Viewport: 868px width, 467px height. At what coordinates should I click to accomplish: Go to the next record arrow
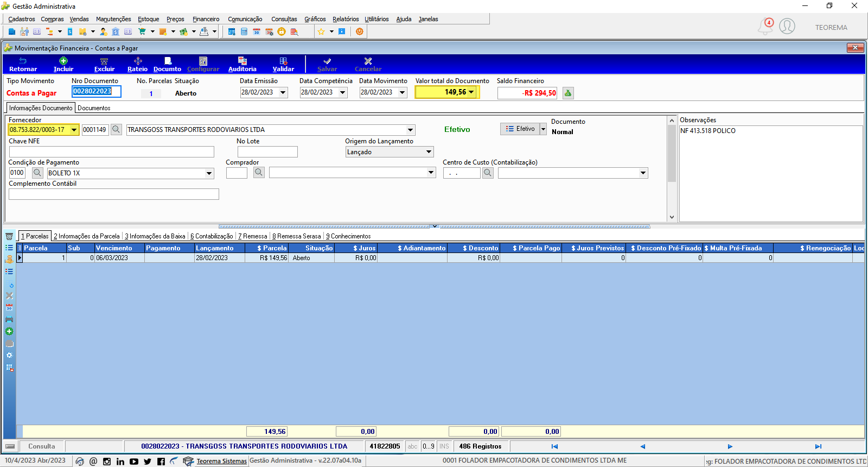pyautogui.click(x=730, y=446)
